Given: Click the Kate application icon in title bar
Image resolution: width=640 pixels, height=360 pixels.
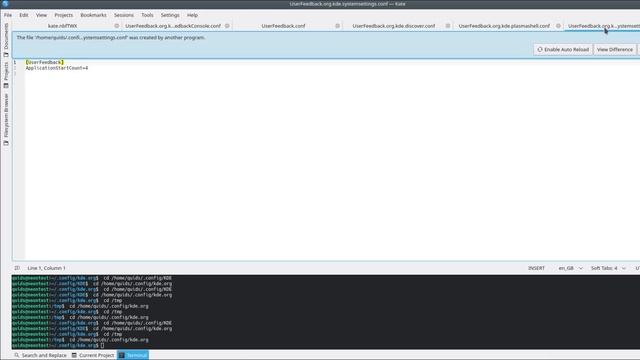Looking at the screenshot, I should click(5, 4).
